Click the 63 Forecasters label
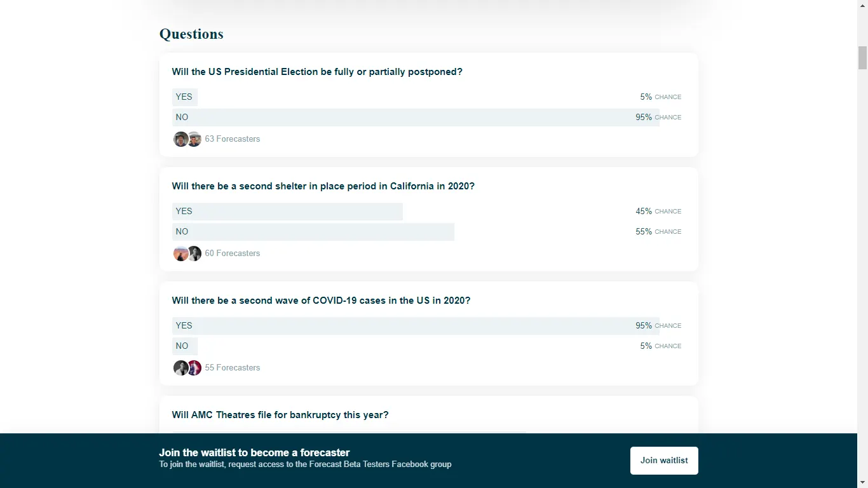The image size is (868, 488). pyautogui.click(x=233, y=139)
